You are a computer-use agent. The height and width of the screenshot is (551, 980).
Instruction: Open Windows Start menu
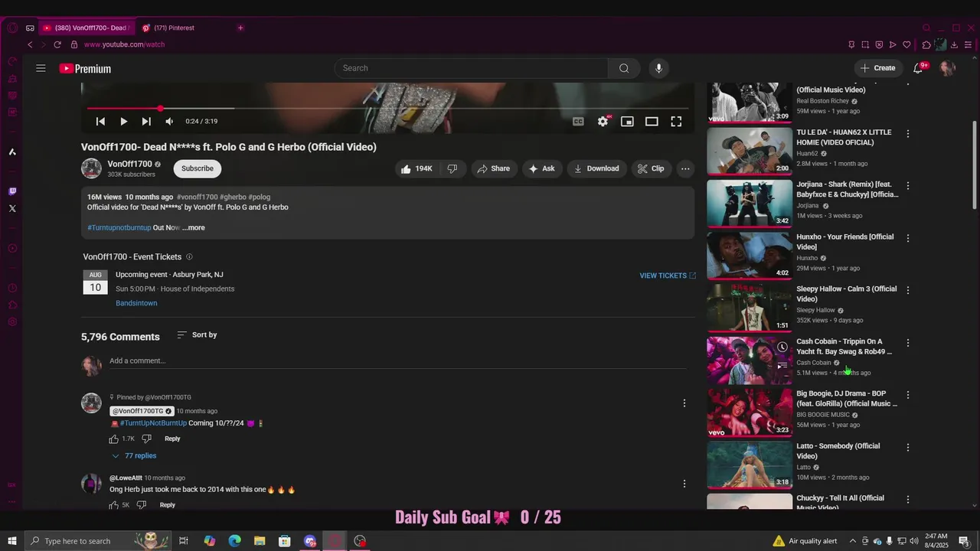tap(12, 541)
